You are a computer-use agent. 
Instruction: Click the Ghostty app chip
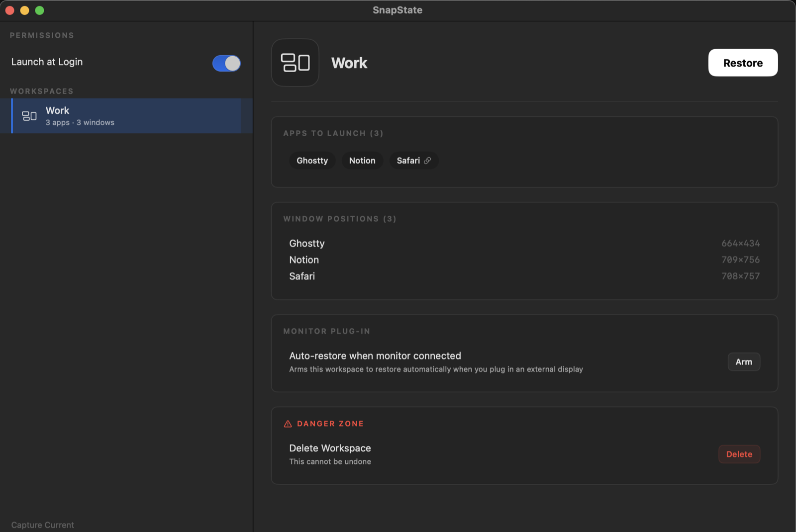click(312, 161)
